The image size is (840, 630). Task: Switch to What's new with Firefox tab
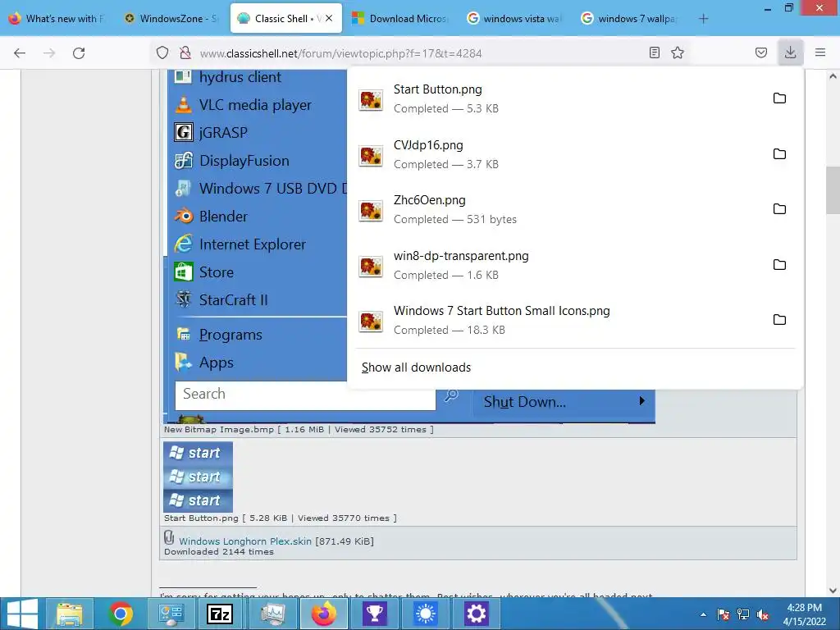(58, 19)
